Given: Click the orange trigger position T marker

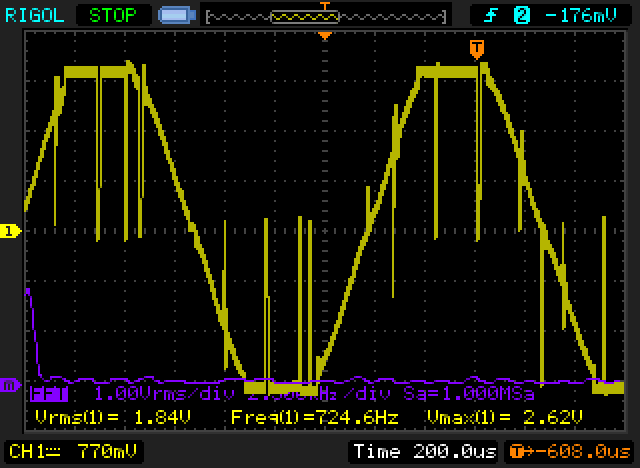Looking at the screenshot, I should (x=477, y=49).
